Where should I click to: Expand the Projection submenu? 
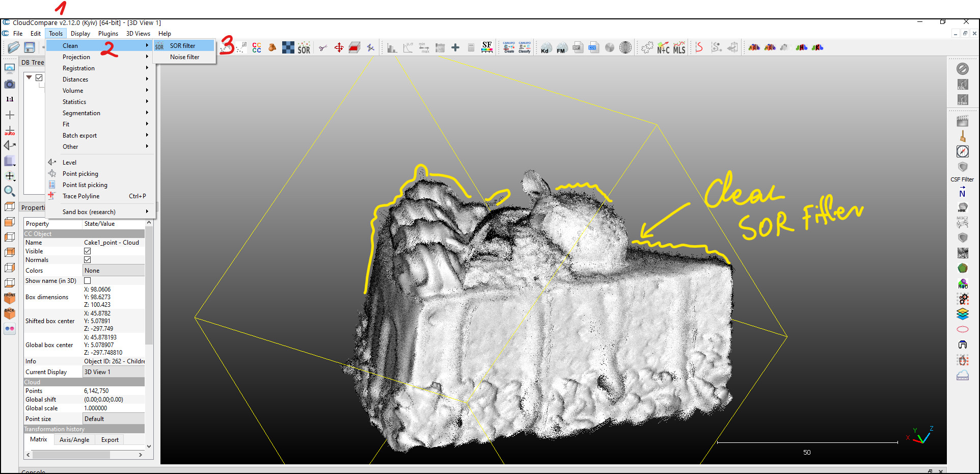(x=100, y=57)
